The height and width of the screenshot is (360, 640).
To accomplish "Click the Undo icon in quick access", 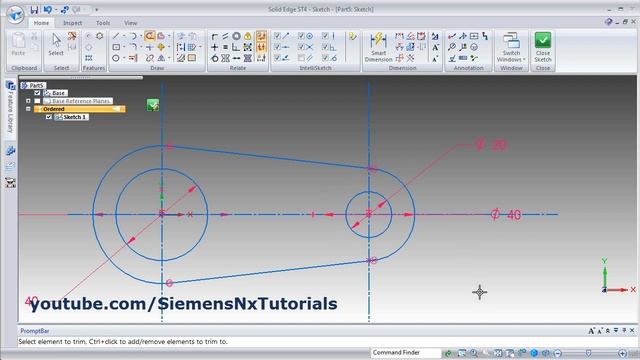I will coord(48,9).
